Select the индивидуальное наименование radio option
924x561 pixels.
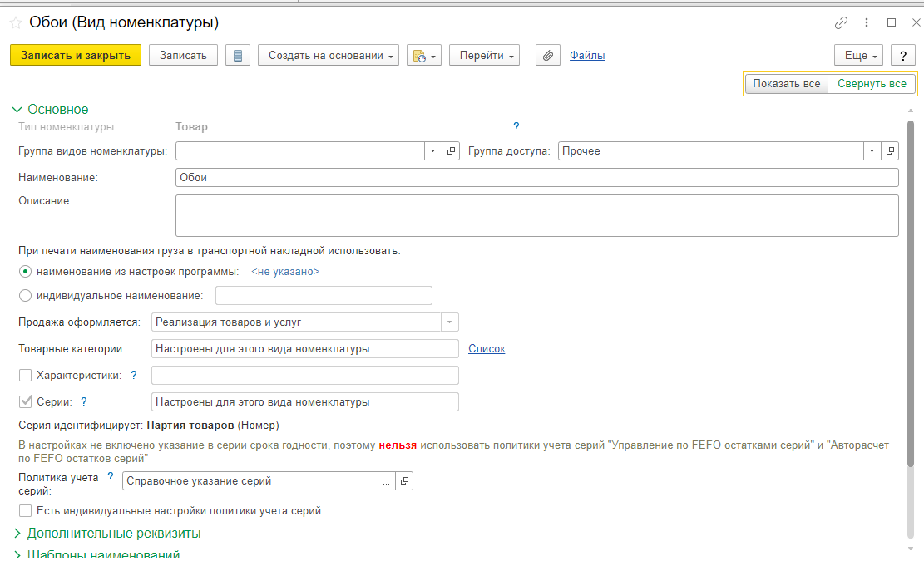point(26,296)
